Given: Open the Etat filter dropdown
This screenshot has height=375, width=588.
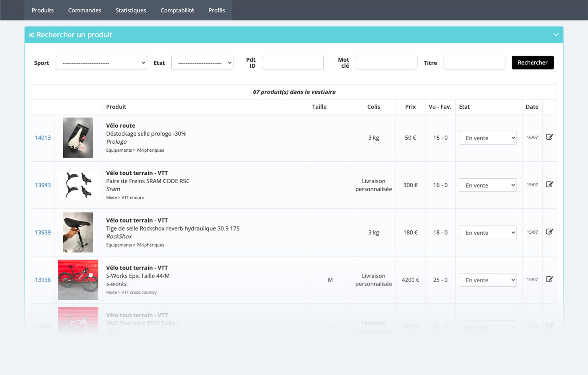Looking at the screenshot, I should pyautogui.click(x=202, y=63).
